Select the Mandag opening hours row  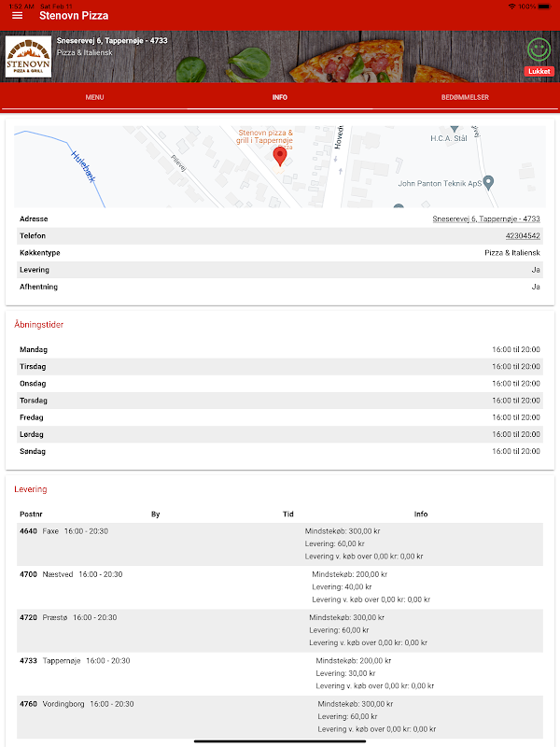pyautogui.click(x=280, y=349)
